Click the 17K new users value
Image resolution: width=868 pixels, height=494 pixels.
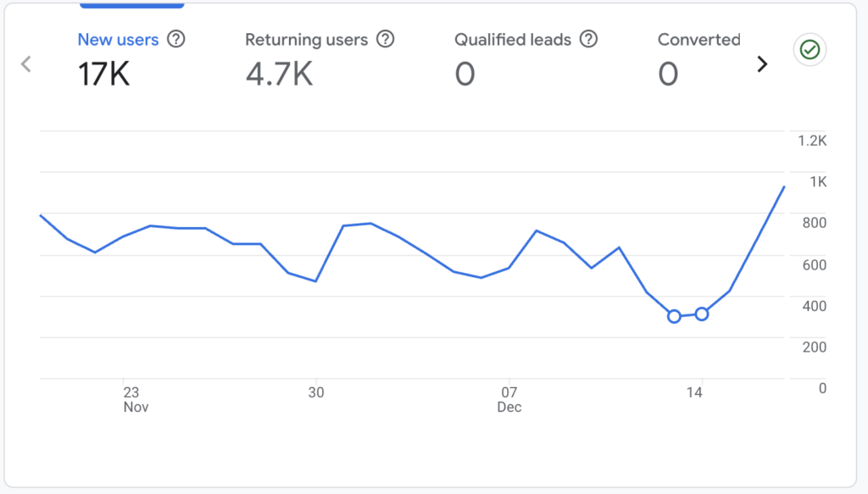(104, 75)
